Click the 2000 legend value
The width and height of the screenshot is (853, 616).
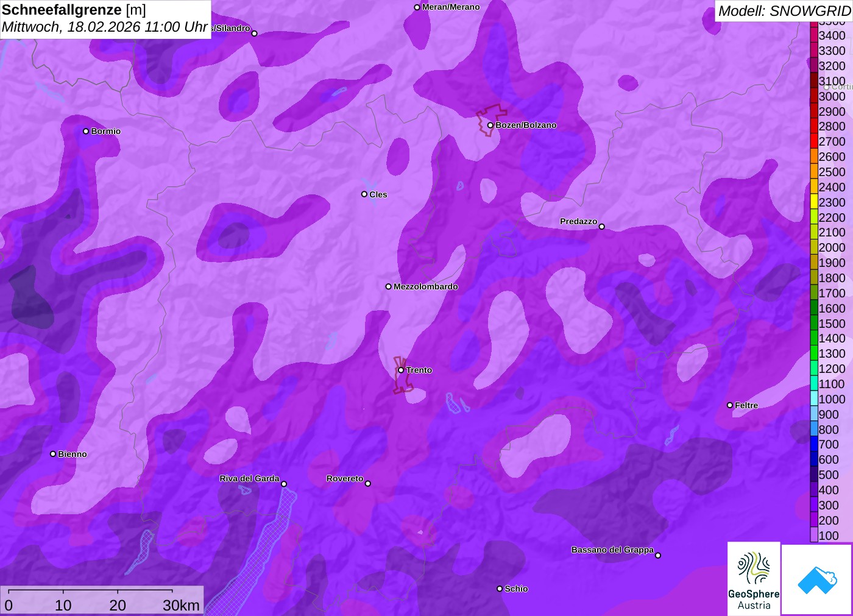point(832,247)
